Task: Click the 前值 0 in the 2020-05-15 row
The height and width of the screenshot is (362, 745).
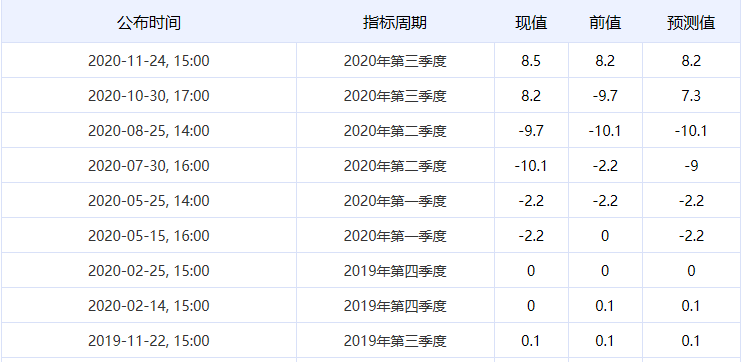Action: (x=605, y=236)
